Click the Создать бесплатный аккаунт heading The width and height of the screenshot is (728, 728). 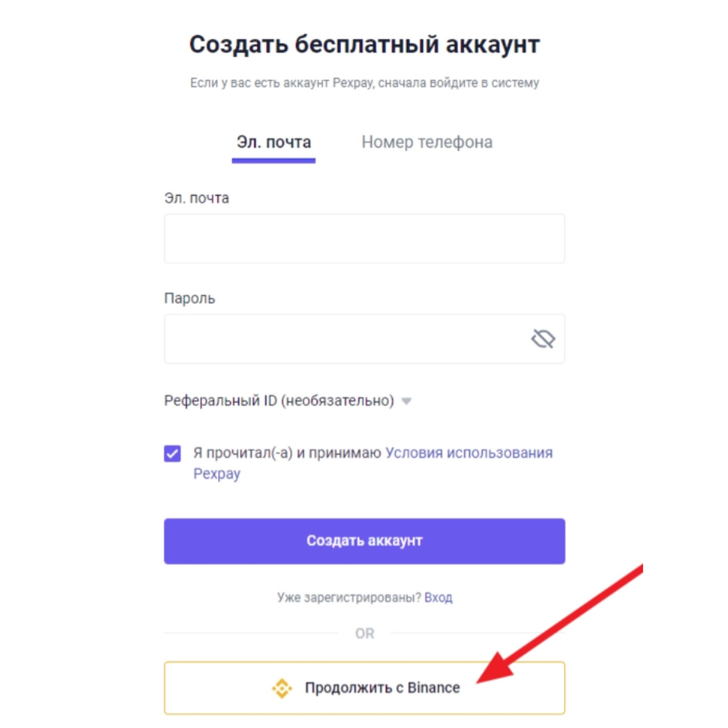364,45
